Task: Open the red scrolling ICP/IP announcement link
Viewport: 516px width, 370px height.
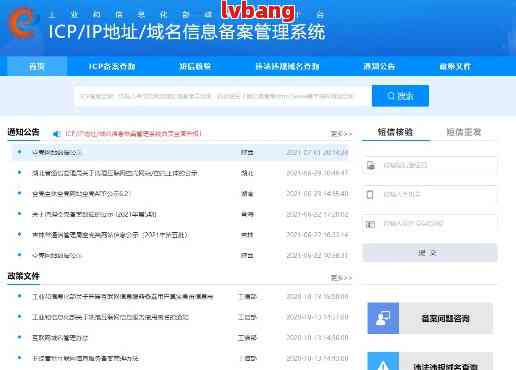Action: [133, 134]
